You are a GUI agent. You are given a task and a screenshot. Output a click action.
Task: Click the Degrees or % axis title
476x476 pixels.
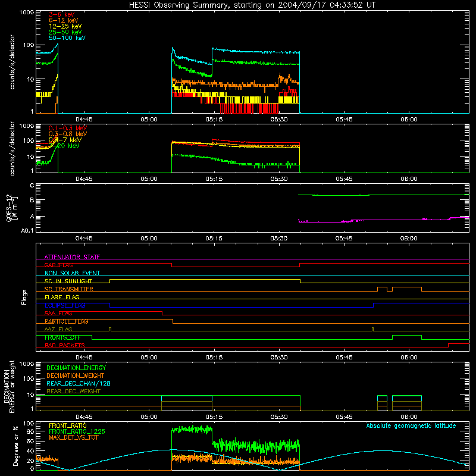point(15,446)
